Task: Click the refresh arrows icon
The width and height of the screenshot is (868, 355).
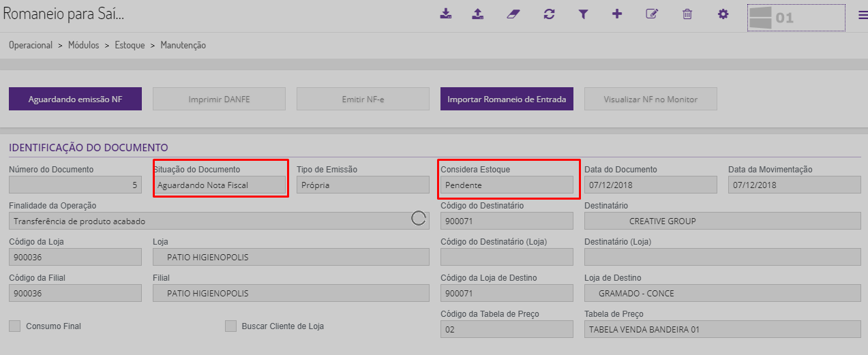Action: (549, 14)
